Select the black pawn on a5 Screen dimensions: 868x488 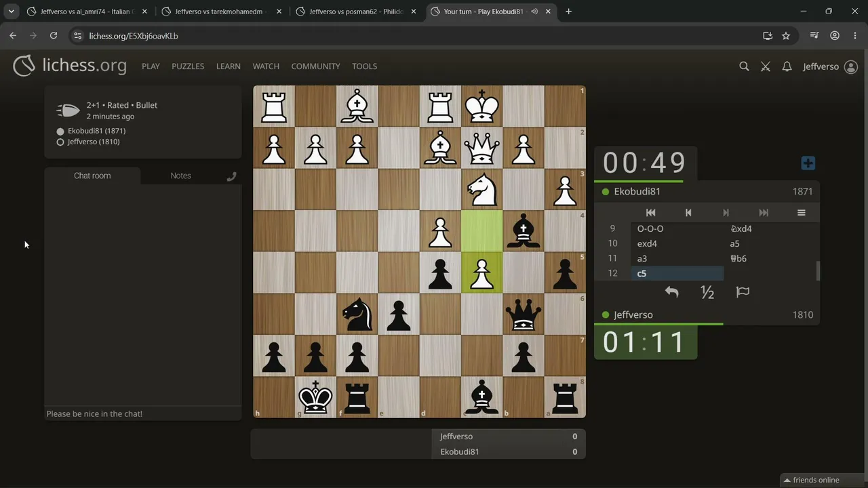click(x=565, y=273)
